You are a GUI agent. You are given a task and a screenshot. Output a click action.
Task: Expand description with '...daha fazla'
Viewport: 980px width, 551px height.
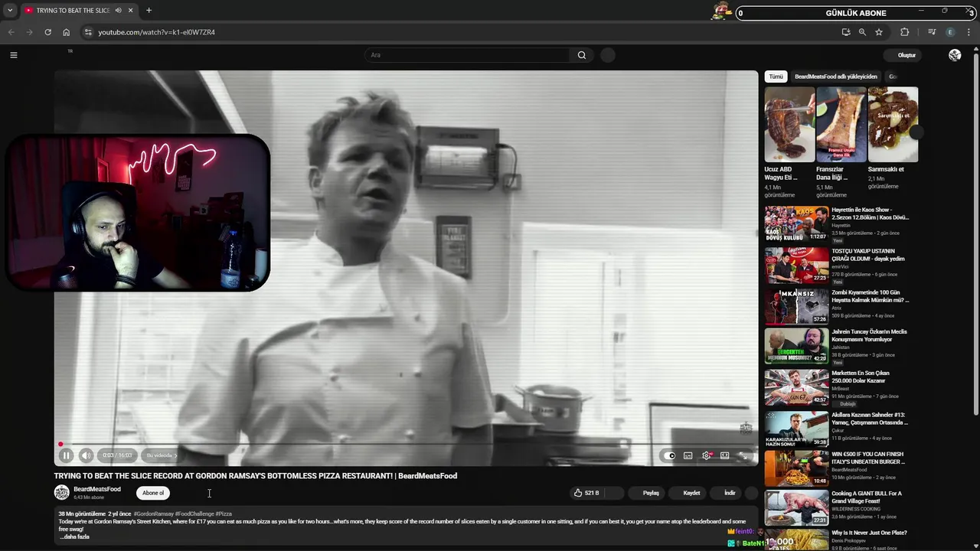point(75,537)
